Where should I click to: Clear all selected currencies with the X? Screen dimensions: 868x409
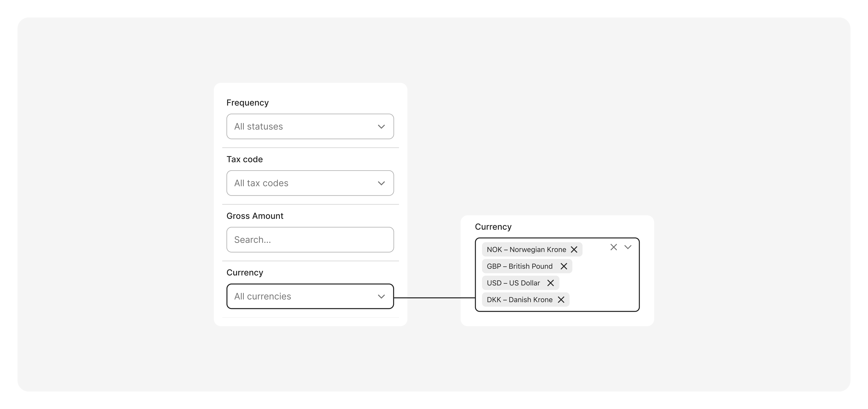click(614, 247)
